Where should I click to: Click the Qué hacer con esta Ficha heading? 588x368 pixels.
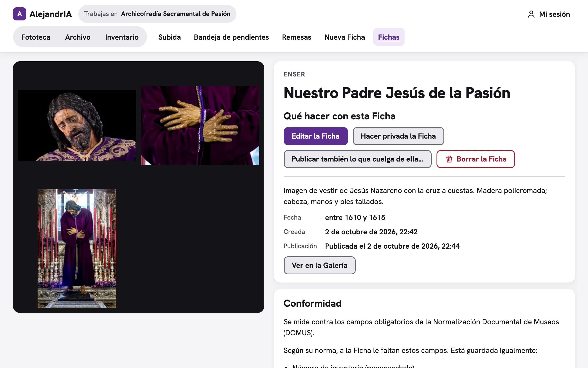pyautogui.click(x=340, y=116)
